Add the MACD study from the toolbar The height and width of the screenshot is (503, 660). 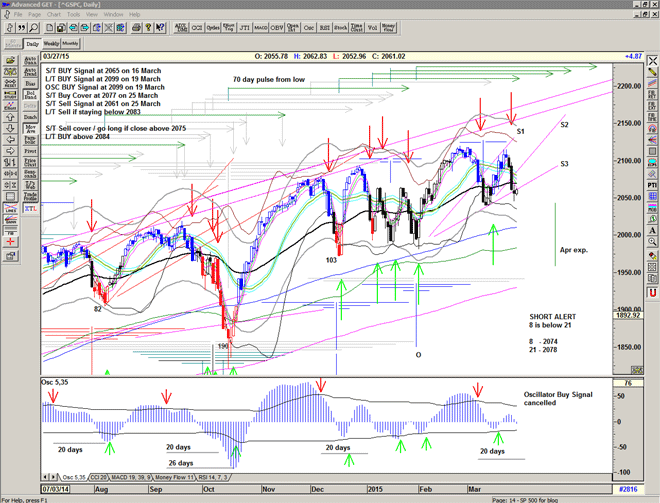[x=259, y=29]
